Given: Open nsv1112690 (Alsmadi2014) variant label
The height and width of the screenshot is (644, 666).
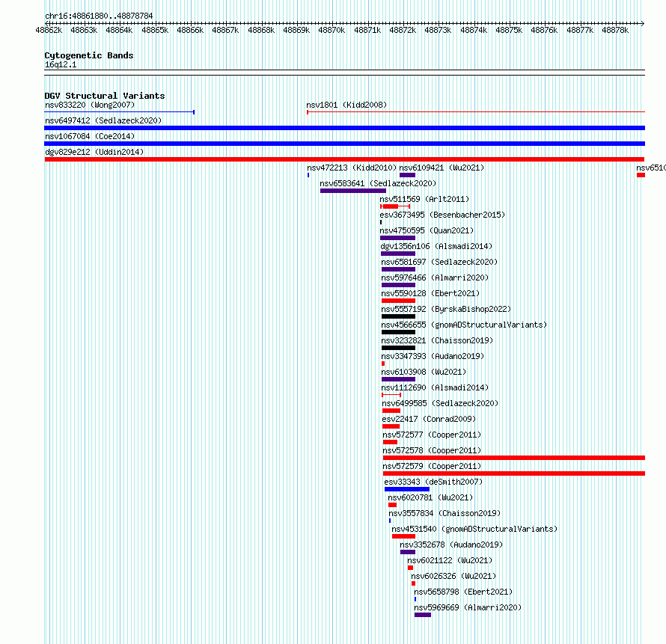Looking at the screenshot, I should point(435,387).
